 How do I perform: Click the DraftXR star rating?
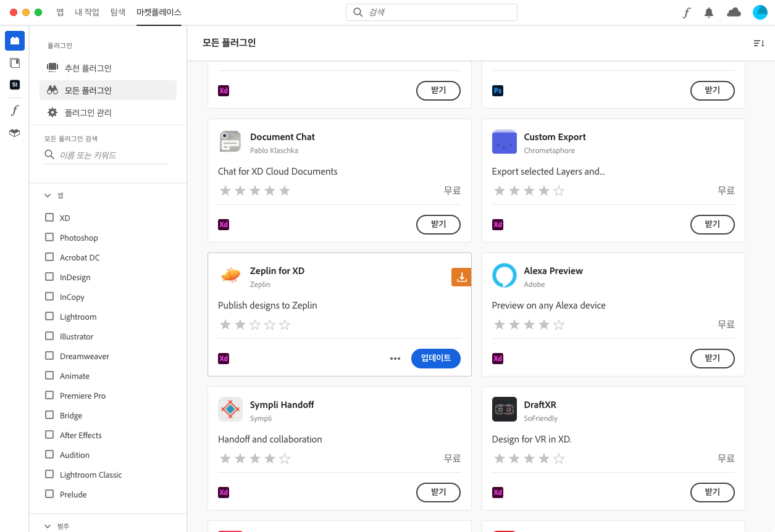[x=529, y=459]
